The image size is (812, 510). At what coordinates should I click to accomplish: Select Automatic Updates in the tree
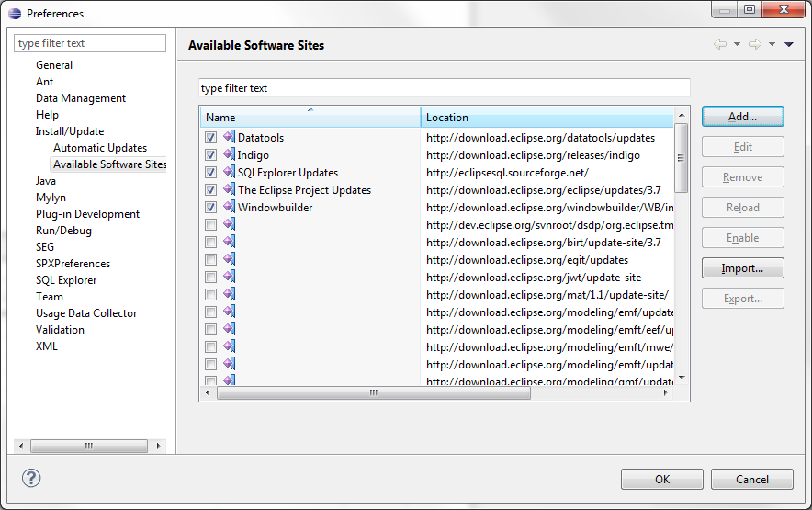click(x=99, y=148)
